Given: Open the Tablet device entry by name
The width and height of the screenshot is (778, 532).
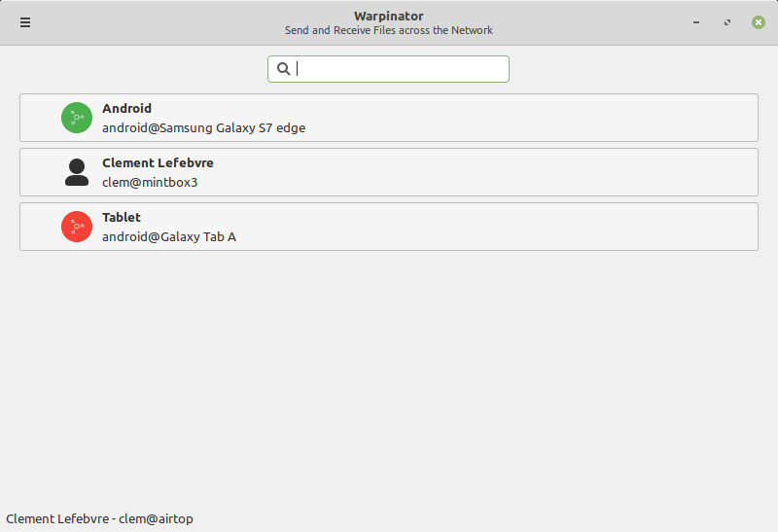Looking at the screenshot, I should [x=122, y=218].
